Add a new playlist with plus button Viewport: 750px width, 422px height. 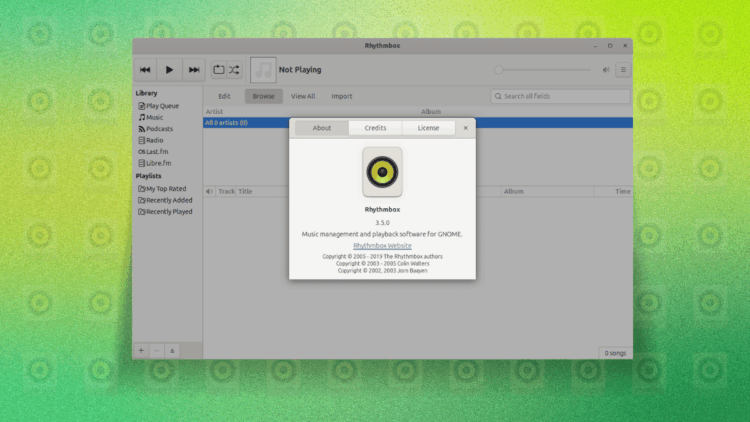coord(141,351)
